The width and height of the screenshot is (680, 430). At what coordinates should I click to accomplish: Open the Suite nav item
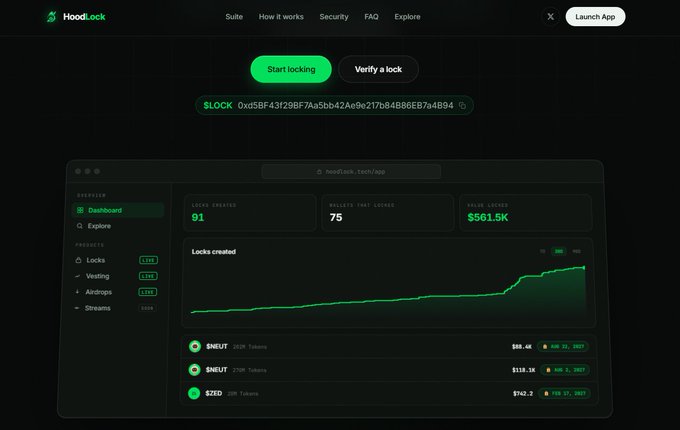tap(234, 17)
